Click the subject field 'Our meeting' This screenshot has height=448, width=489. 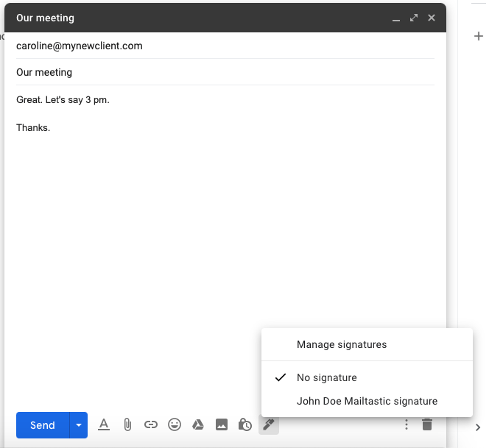44,72
